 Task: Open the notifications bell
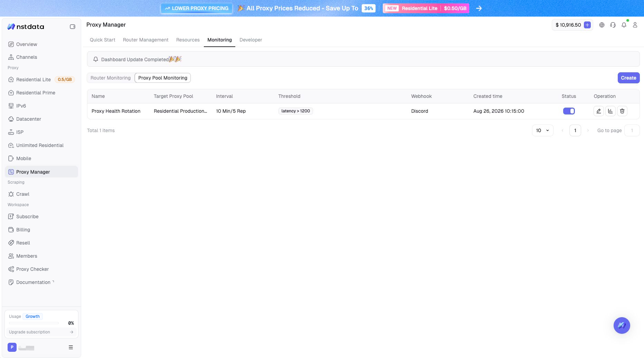click(x=624, y=25)
